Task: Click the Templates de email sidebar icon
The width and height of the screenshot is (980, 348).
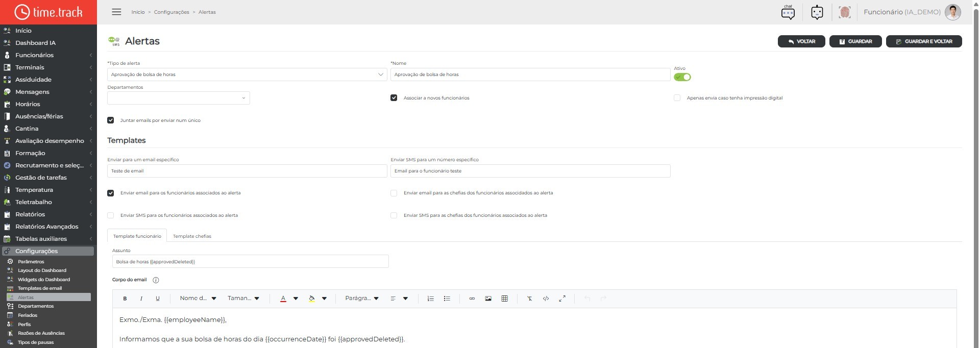Action: pos(10,288)
